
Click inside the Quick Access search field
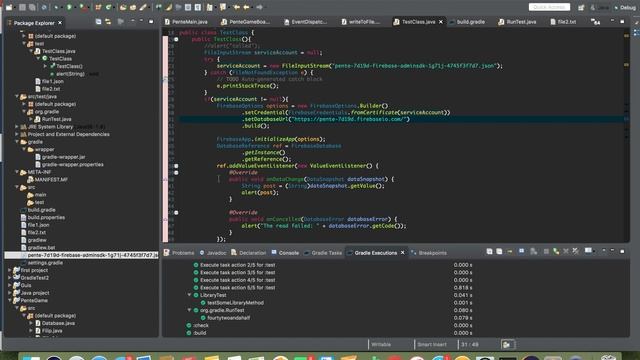[549, 7]
